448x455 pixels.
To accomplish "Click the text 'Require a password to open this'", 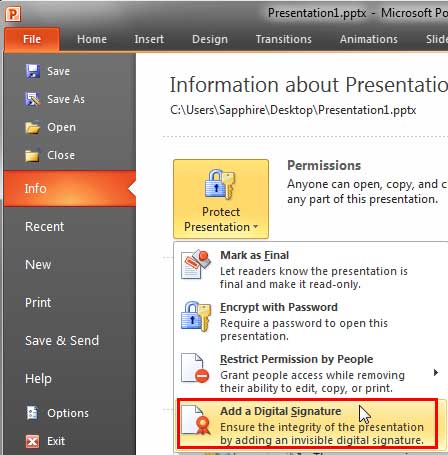I will coord(304,323).
